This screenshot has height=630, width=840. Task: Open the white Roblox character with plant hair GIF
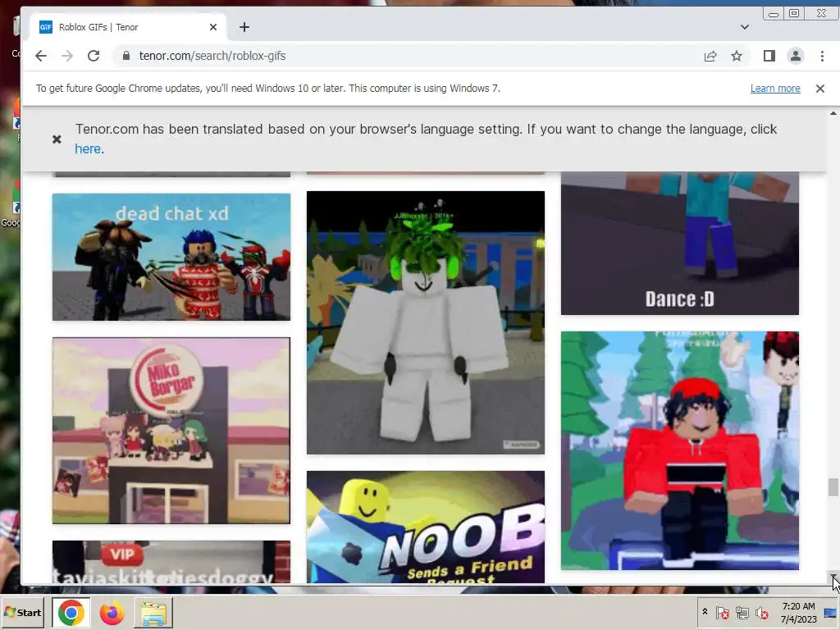coord(426,322)
